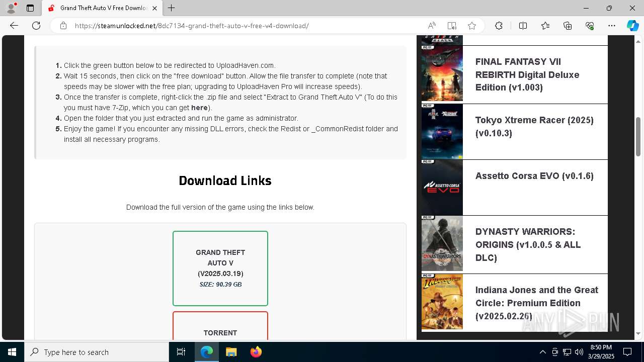Click Dynasty Warriors cover thumbnail

tap(442, 243)
